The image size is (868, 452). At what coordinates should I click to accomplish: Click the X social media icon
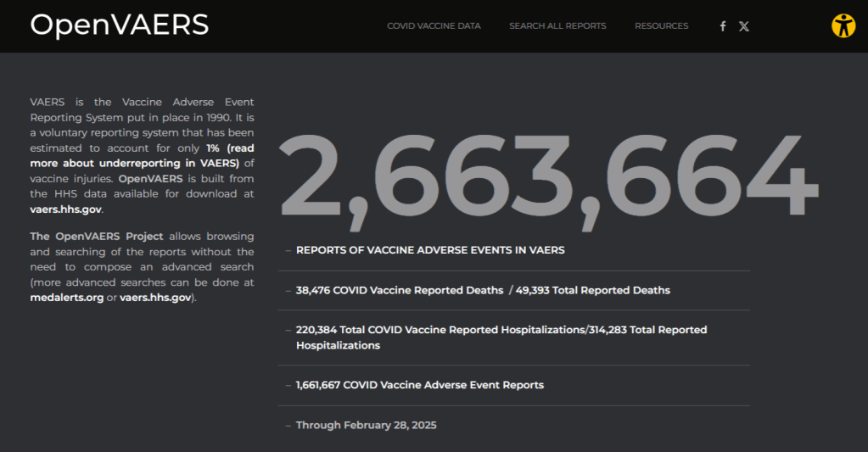[x=744, y=26]
